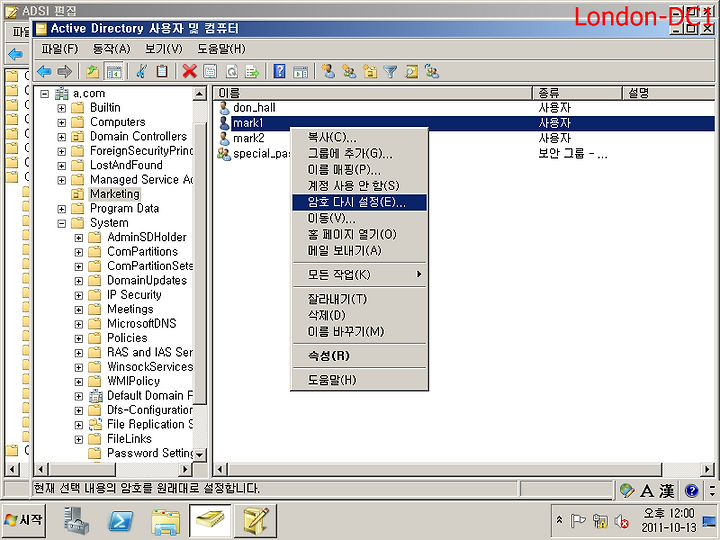720x540 pixels.
Task: Click the ADSI Edit taskbar icon
Action: tap(255, 520)
